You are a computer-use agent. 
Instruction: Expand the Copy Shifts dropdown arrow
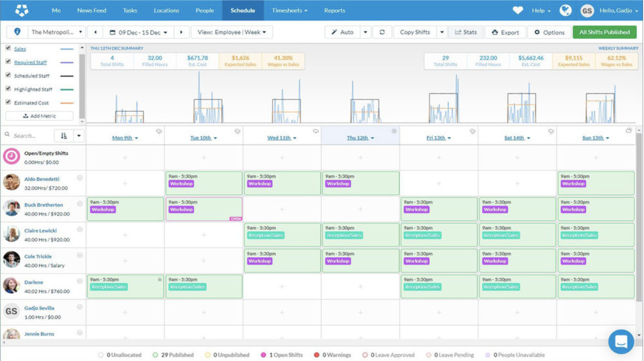point(442,32)
